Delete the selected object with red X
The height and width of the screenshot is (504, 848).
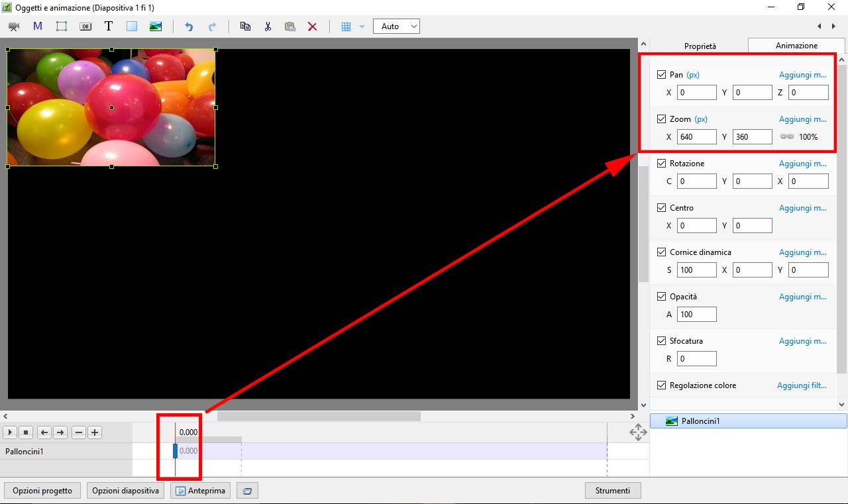(x=312, y=26)
